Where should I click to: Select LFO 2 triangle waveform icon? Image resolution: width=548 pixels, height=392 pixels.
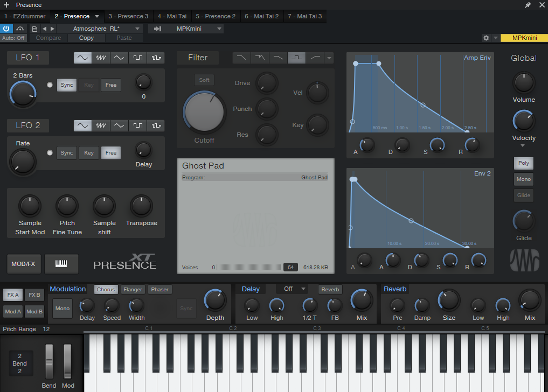(x=119, y=125)
